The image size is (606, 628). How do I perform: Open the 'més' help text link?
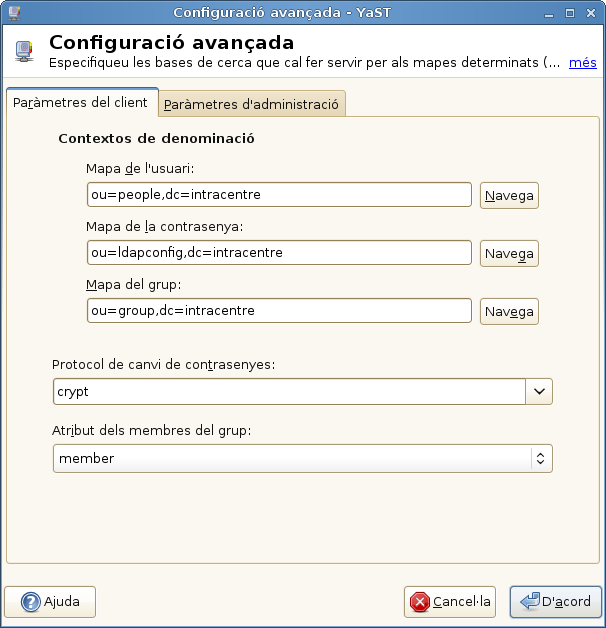pyautogui.click(x=582, y=63)
